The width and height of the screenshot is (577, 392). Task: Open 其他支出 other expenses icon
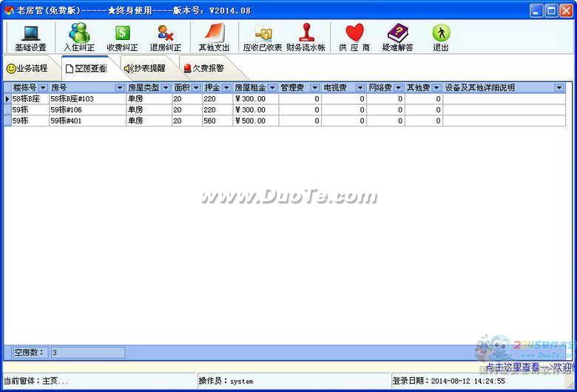pyautogui.click(x=213, y=38)
